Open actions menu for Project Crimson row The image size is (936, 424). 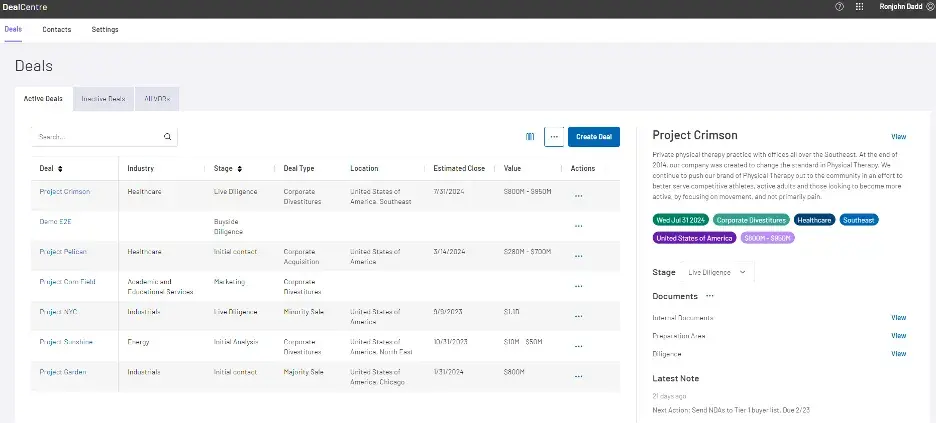(x=578, y=196)
